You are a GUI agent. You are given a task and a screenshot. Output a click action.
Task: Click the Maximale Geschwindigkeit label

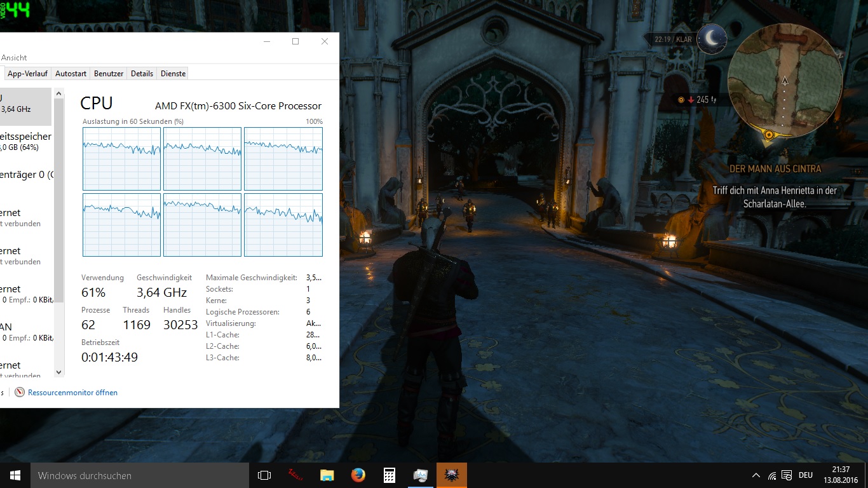(252, 278)
